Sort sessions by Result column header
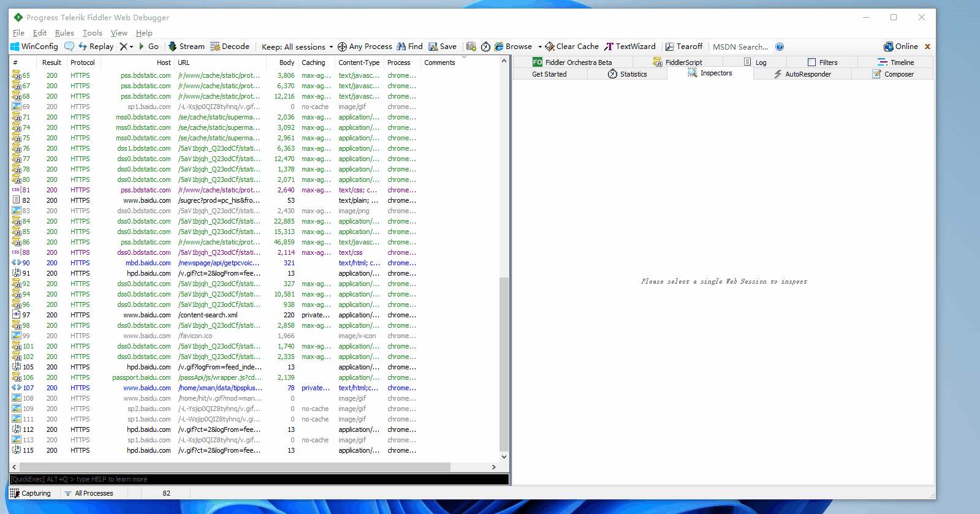Image resolution: width=980 pixels, height=514 pixels. point(51,62)
